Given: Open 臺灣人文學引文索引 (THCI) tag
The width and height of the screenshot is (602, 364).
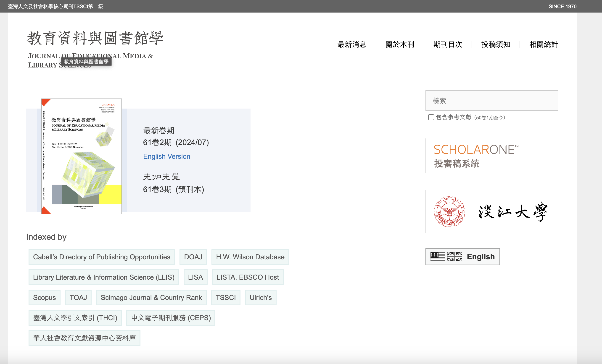Looking at the screenshot, I should (75, 318).
